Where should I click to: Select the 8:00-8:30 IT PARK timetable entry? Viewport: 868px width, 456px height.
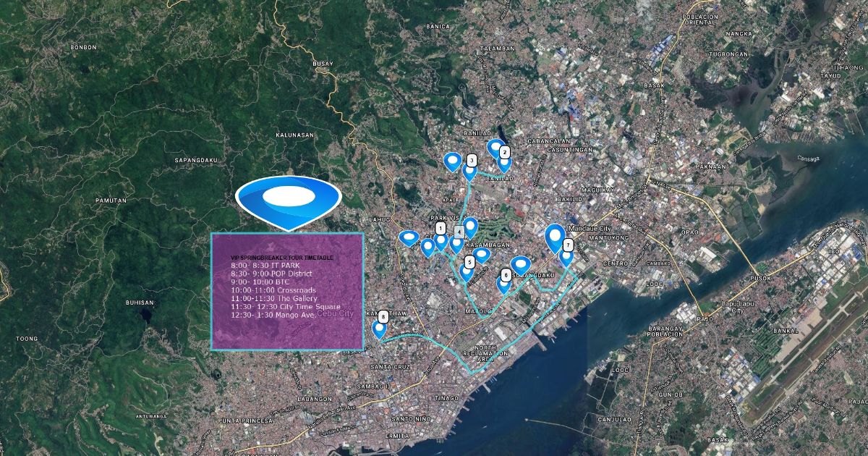click(x=265, y=266)
